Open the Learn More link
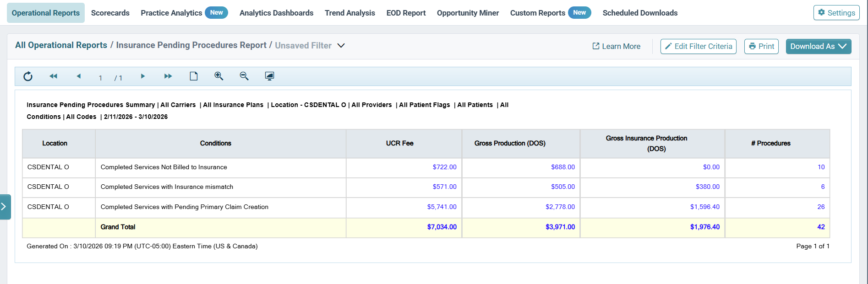 click(617, 46)
